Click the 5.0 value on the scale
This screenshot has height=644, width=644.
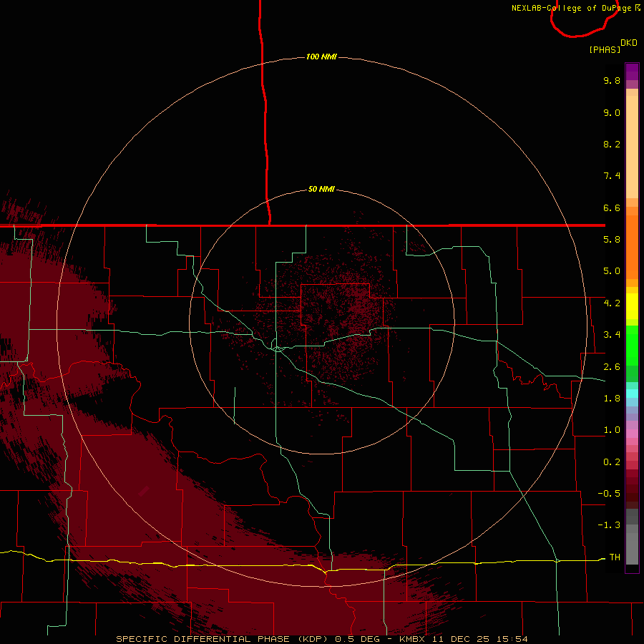click(x=612, y=271)
